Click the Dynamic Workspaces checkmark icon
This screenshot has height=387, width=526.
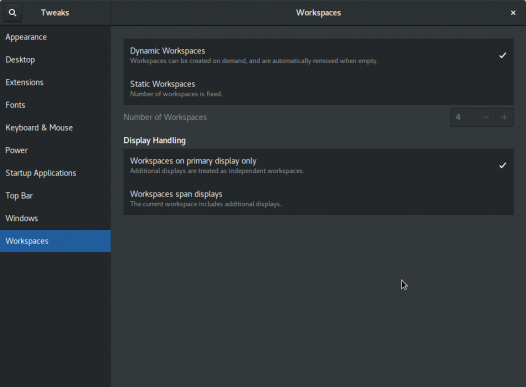click(503, 55)
